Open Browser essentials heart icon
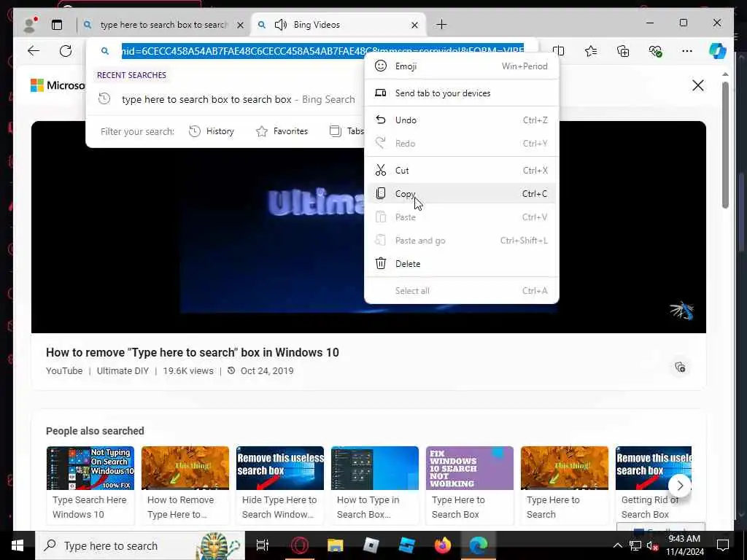 655,51
